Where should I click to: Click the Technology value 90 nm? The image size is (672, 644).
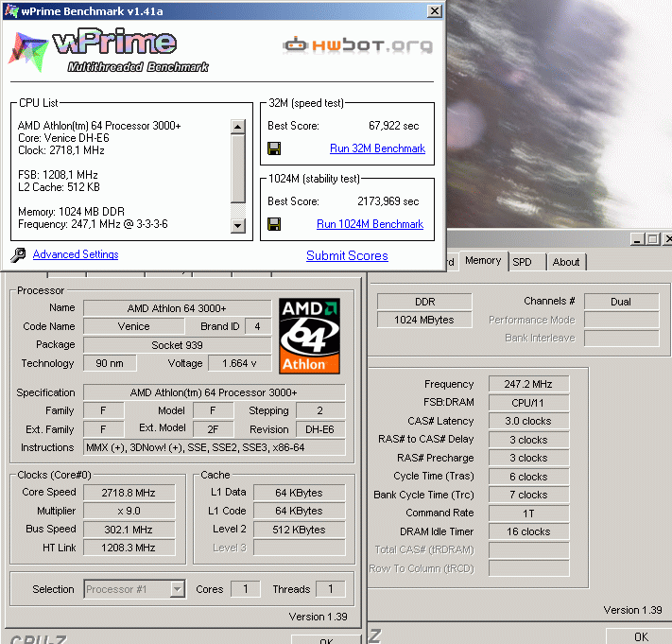coord(110,363)
